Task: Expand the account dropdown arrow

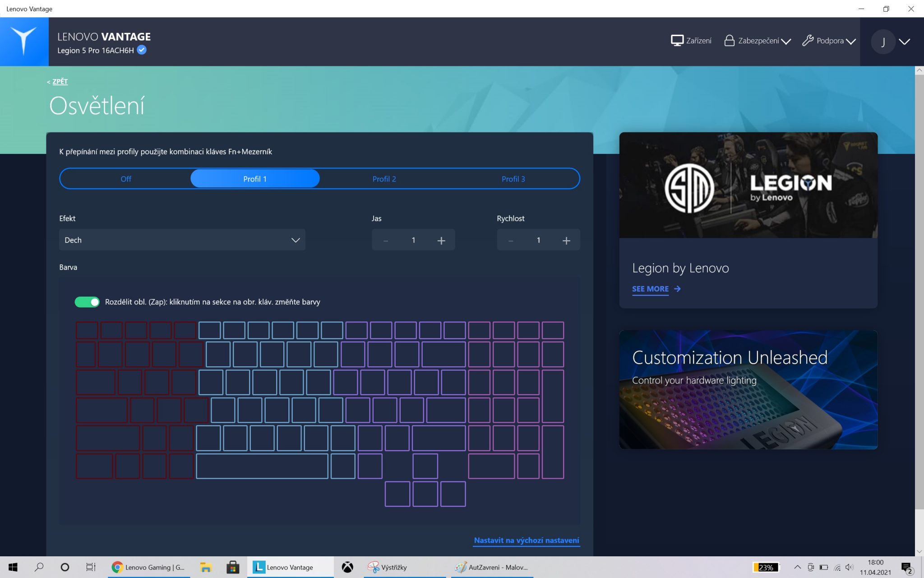Action: click(x=904, y=42)
